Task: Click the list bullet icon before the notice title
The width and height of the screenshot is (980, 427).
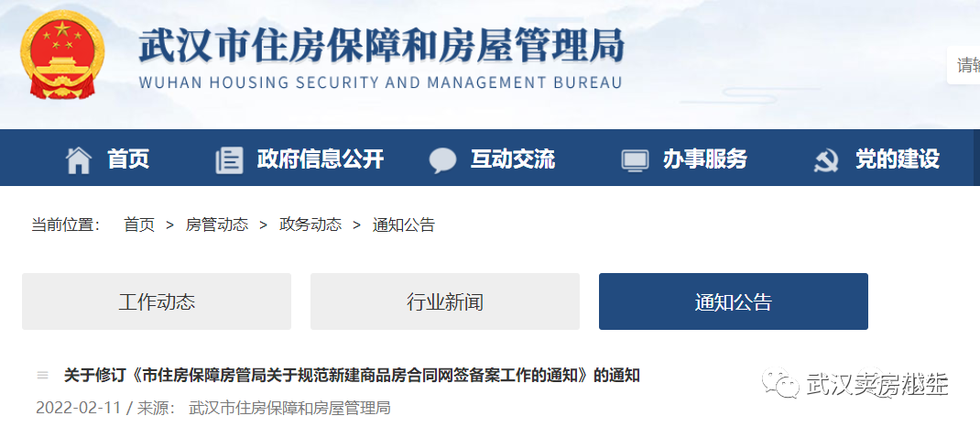Action: (x=42, y=376)
